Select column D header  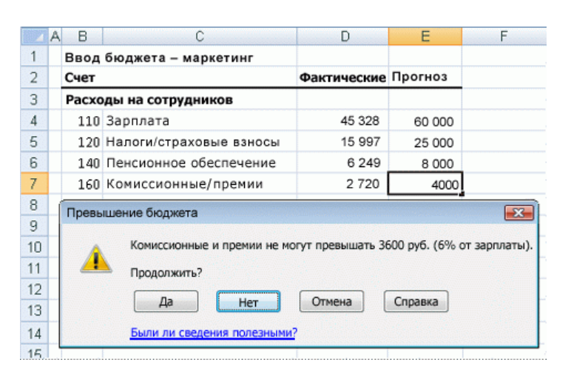click(342, 36)
